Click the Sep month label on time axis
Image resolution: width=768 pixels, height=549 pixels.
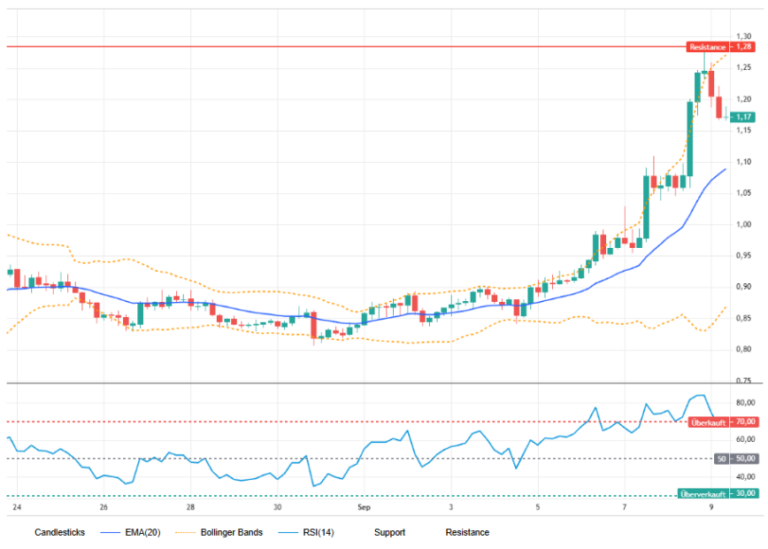click(x=364, y=507)
